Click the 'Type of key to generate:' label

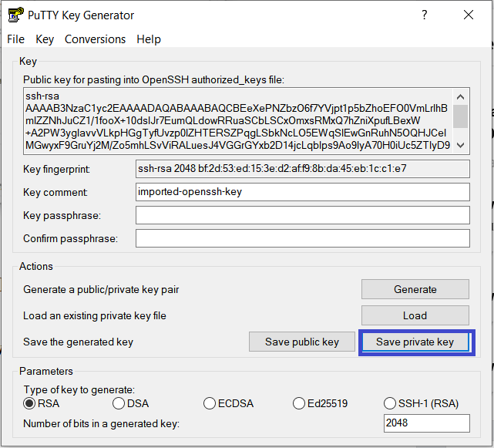[x=79, y=389]
